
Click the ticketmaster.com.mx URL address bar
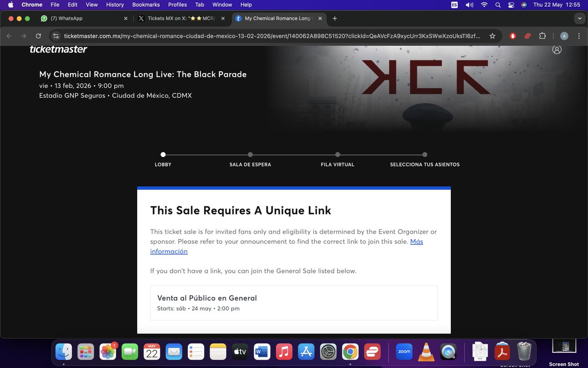[x=272, y=36]
